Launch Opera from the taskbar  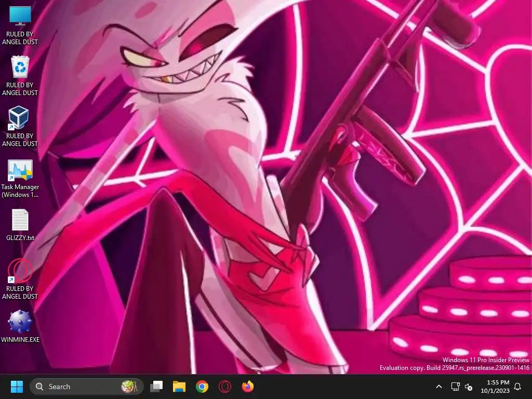224,387
